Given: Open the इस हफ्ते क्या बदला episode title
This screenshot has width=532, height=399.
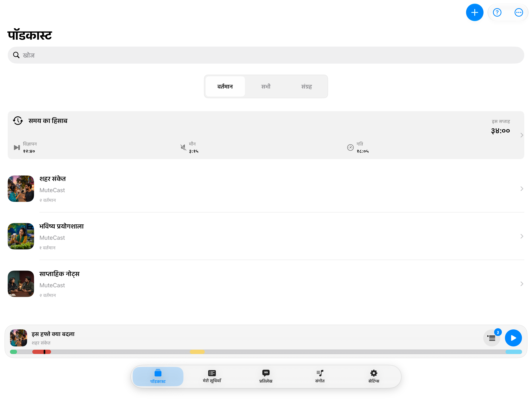Looking at the screenshot, I should [x=53, y=334].
